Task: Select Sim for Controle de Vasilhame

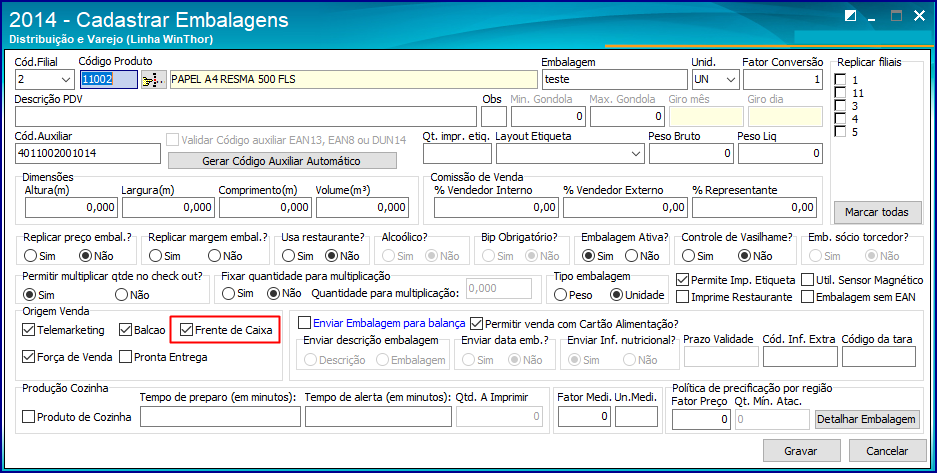Action: [x=688, y=256]
